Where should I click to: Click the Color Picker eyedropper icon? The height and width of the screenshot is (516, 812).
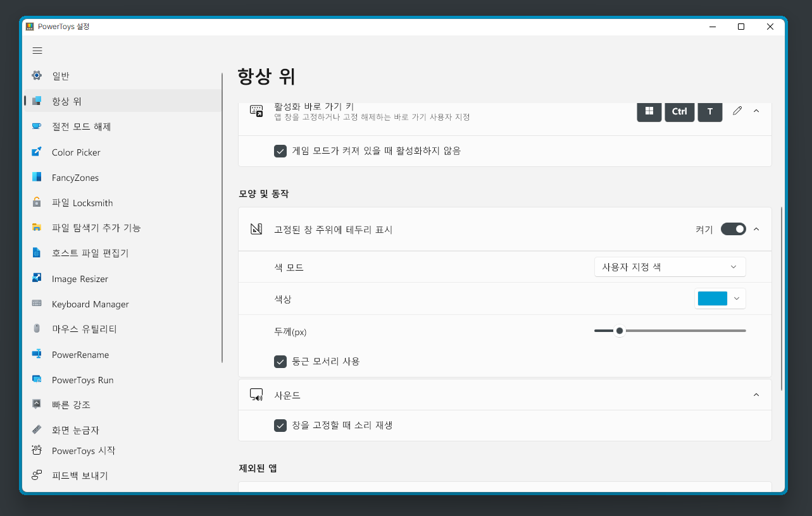coord(37,152)
